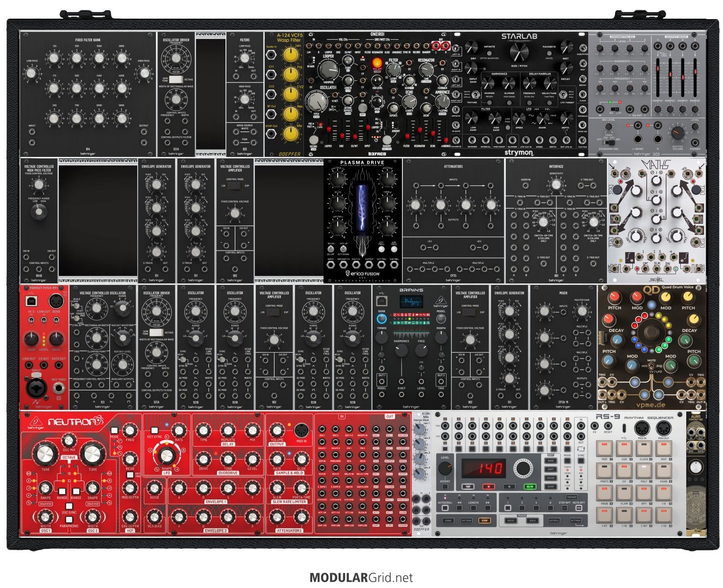Click the RANDOM button on Oneiroi
The width and height of the screenshot is (723, 588).
387,139
